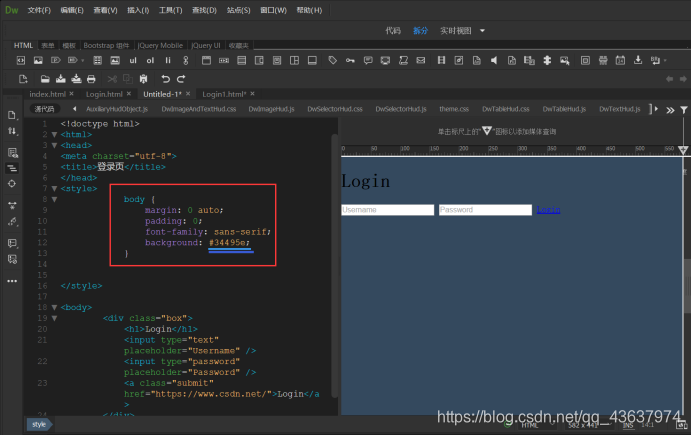Click the Username field in preview
Screen dimensions: 691x436
pyautogui.click(x=388, y=210)
